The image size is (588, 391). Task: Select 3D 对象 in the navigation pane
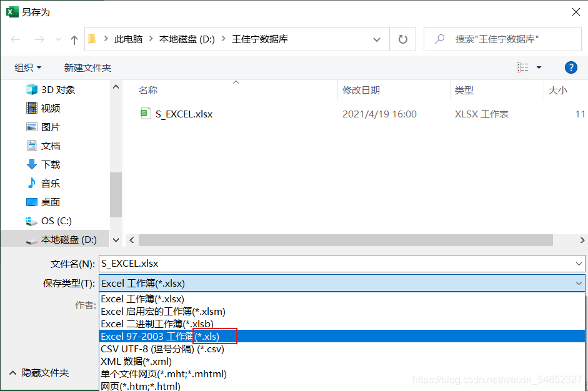click(x=51, y=89)
